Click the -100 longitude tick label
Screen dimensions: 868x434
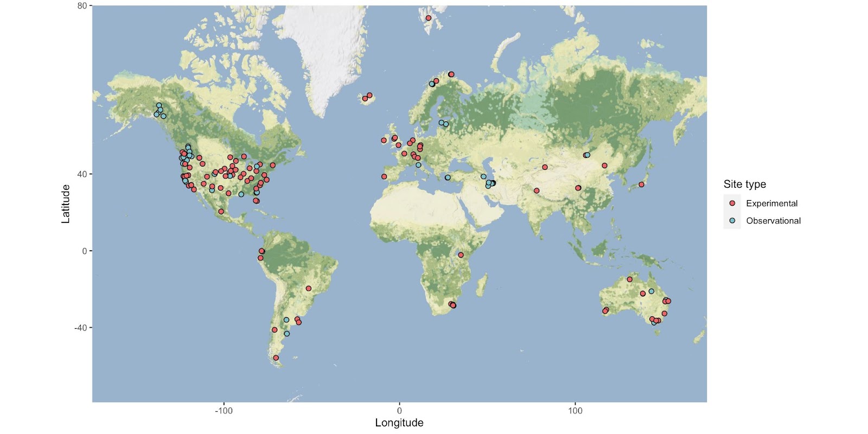[224, 411]
